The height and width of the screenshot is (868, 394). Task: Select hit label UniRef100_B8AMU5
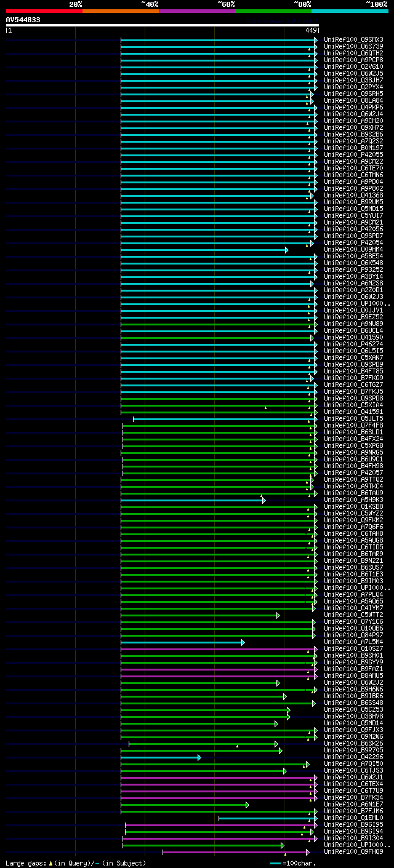353,675
